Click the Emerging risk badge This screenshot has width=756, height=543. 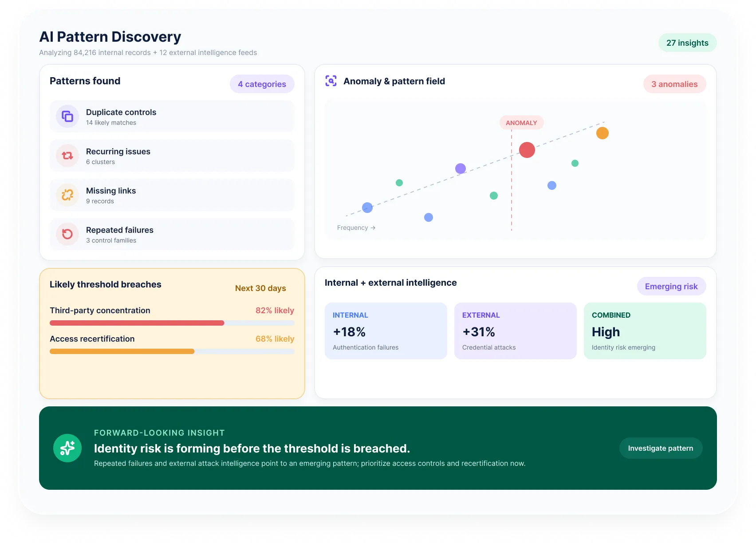671,286
